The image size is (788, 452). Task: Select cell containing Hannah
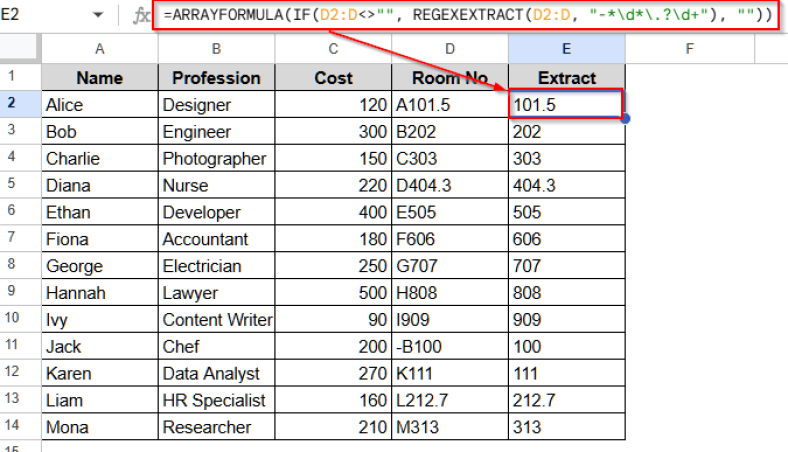pyautogui.click(x=100, y=293)
